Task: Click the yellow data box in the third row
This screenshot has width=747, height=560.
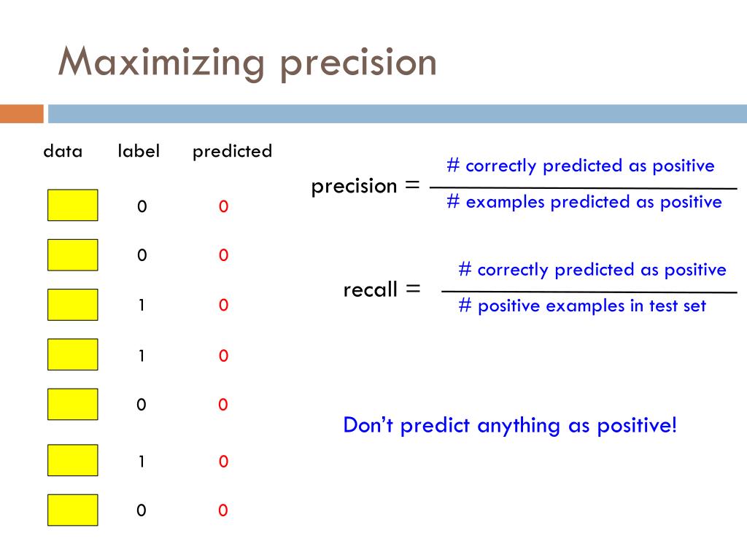Action: click(73, 305)
